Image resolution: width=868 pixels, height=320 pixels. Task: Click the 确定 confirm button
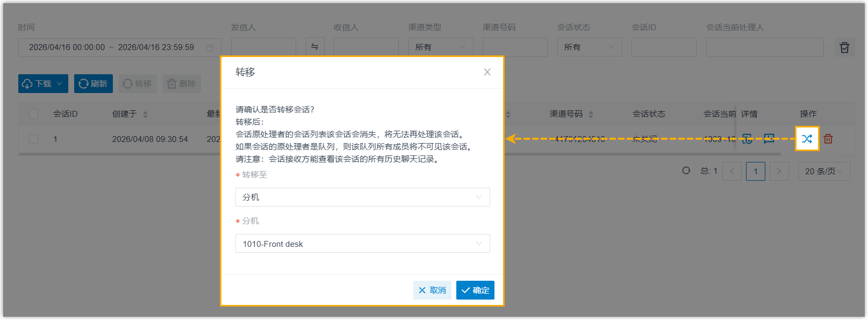point(475,290)
